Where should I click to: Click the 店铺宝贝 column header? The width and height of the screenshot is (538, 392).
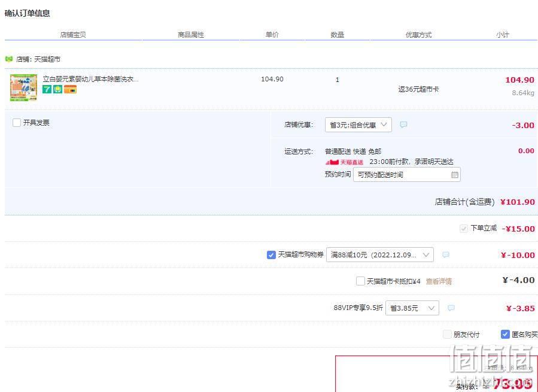coord(73,35)
